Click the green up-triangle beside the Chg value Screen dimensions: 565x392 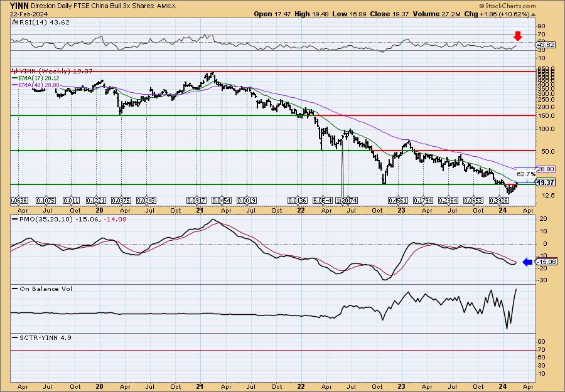(x=533, y=14)
